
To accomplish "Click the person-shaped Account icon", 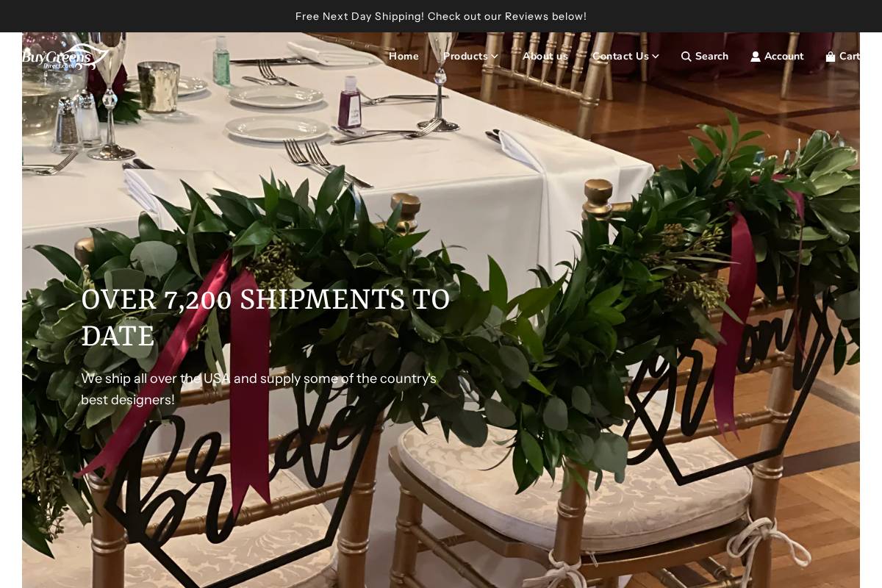I will click(756, 57).
